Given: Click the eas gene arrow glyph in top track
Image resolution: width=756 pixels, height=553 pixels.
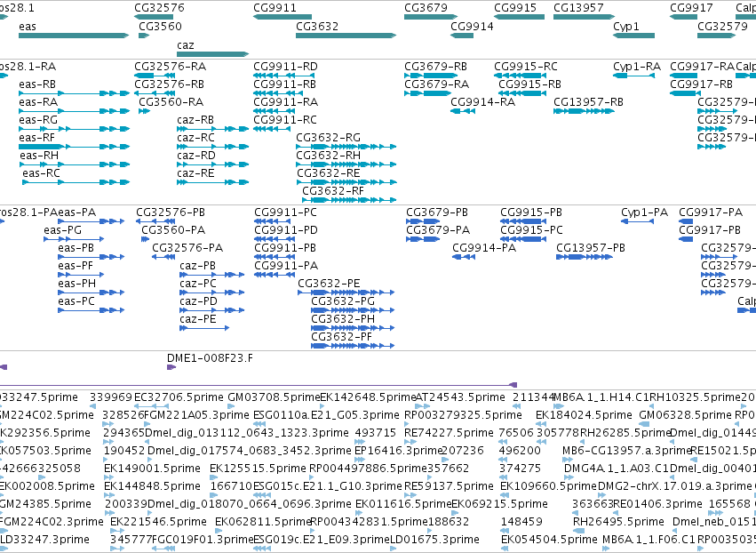Looking at the screenshot, I should 74,36.
